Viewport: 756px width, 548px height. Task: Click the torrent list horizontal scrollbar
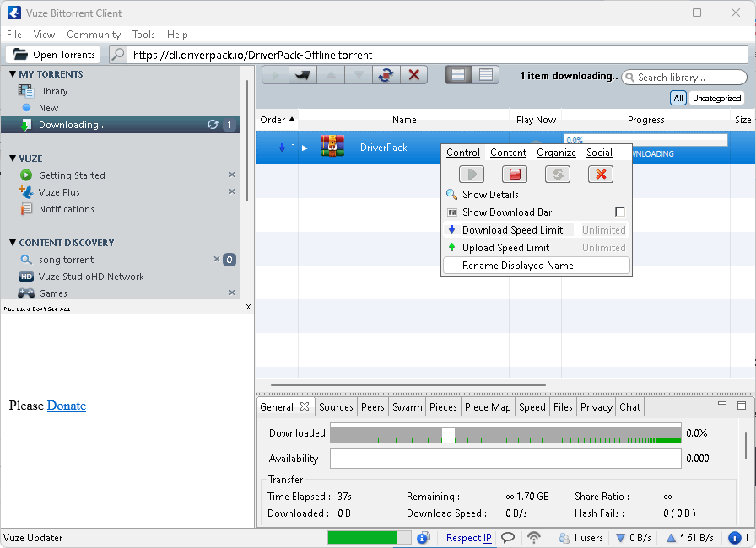(x=408, y=385)
